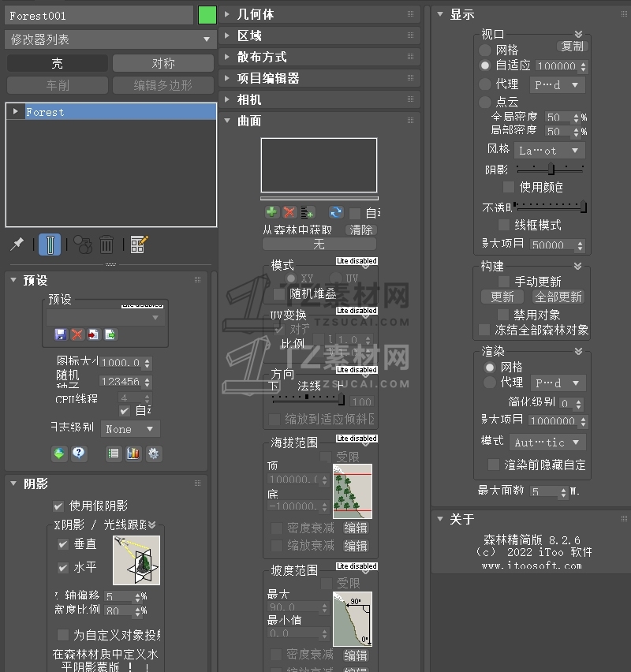Open the configure modifier sets icon
This screenshot has height=672, width=631.
tap(139, 245)
